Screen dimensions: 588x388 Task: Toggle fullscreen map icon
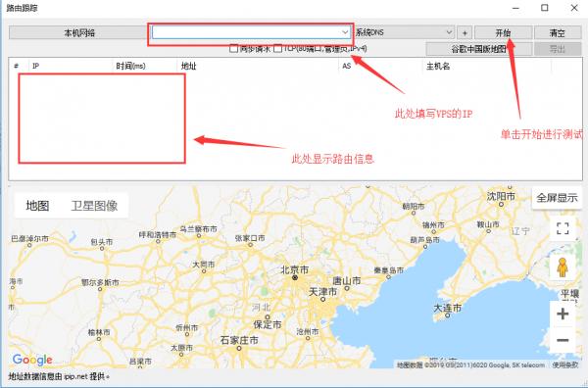pyautogui.click(x=563, y=228)
